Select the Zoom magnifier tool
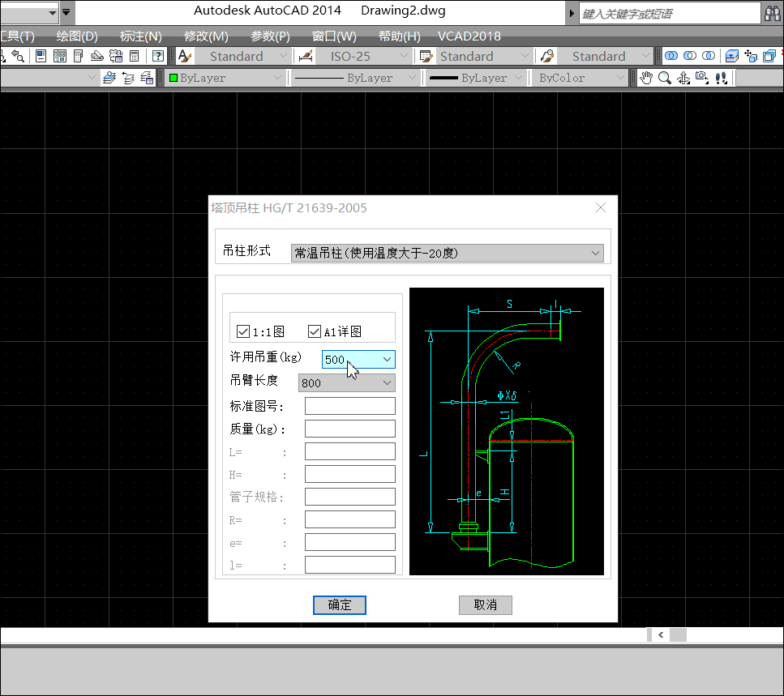 [664, 78]
